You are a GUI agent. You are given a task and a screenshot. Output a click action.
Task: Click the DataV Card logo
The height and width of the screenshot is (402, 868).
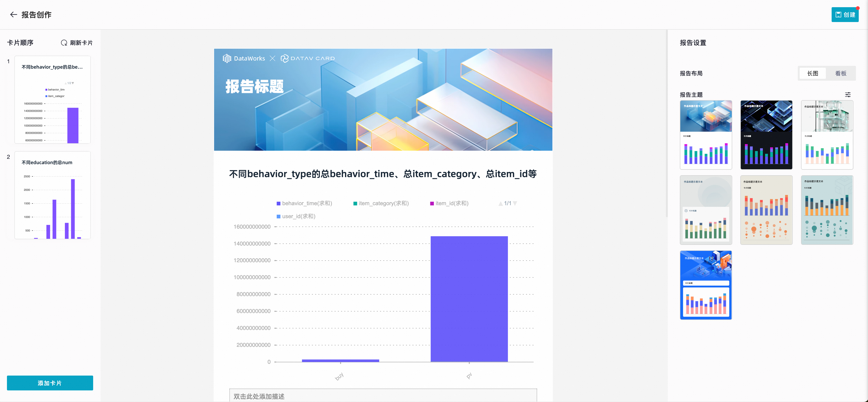[x=308, y=58]
